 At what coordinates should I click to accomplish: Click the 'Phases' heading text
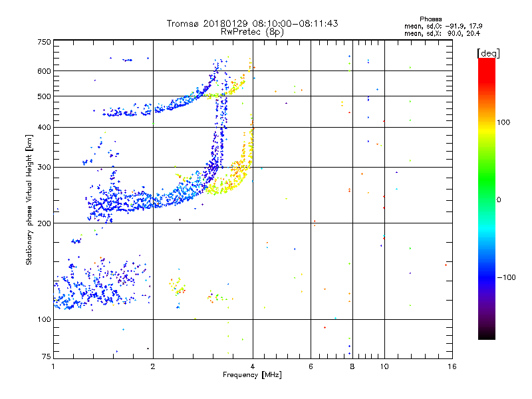tap(430, 19)
